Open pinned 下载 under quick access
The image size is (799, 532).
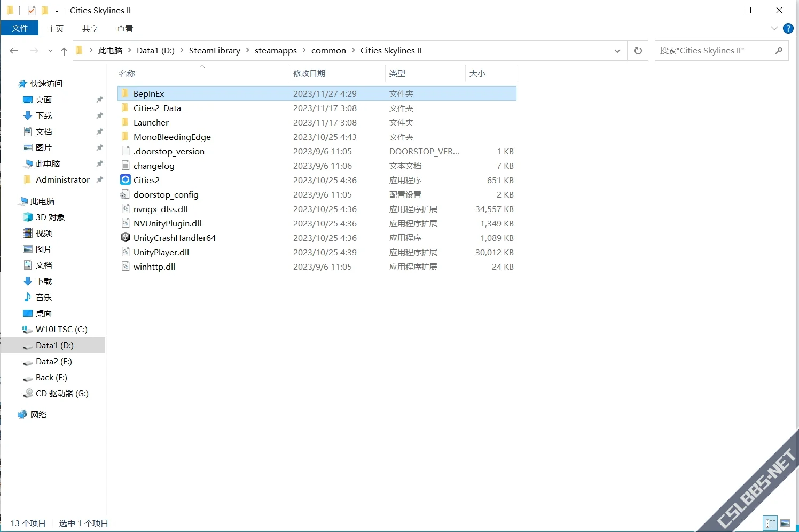pyautogui.click(x=44, y=115)
